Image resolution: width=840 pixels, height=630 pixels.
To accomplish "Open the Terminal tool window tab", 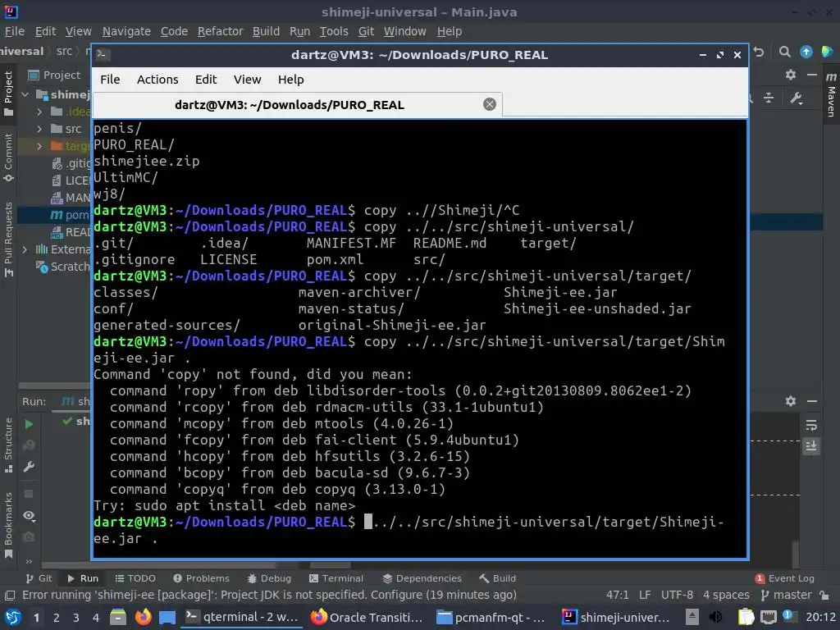I will click(336, 578).
